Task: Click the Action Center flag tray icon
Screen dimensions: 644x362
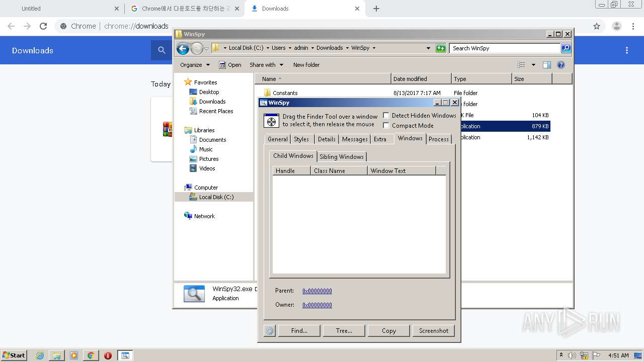Action: [596, 355]
